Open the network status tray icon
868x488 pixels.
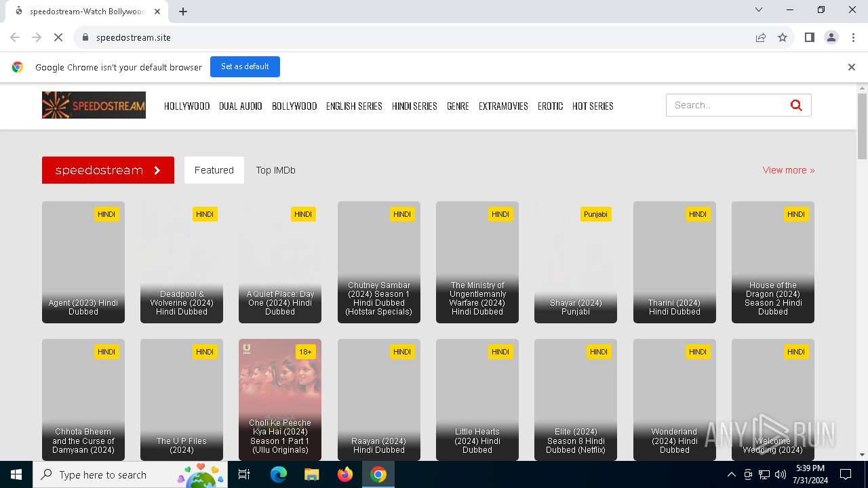click(764, 474)
